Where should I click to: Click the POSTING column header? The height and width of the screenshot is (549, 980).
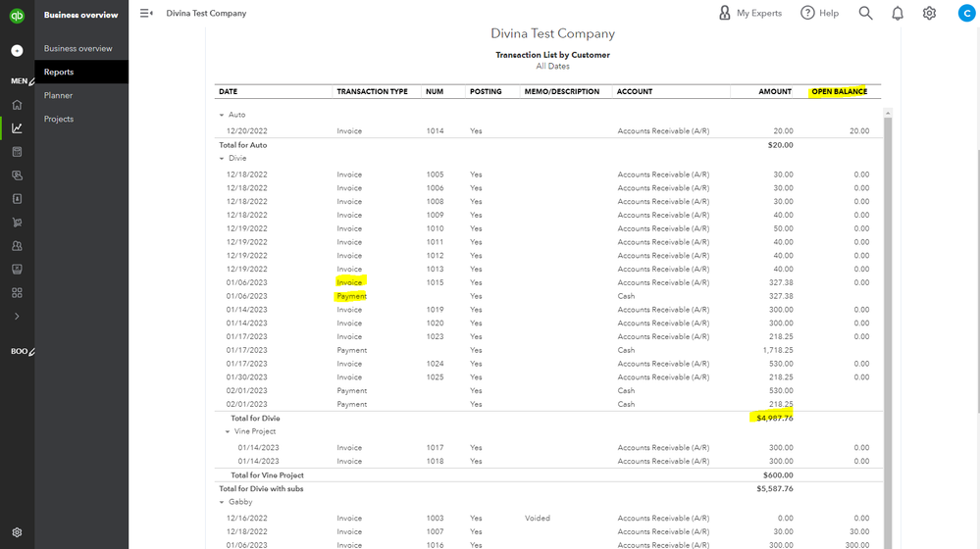[x=486, y=92]
